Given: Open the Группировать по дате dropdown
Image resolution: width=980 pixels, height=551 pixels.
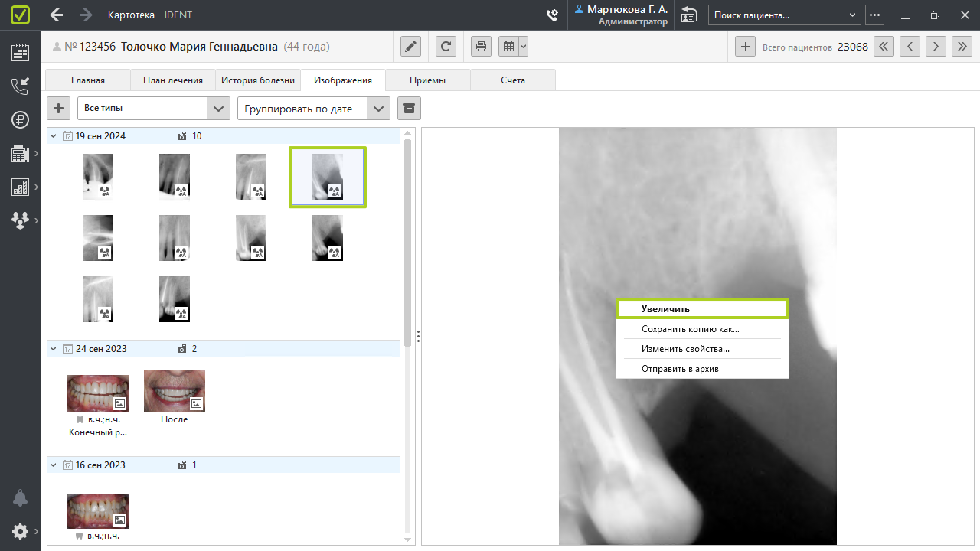Looking at the screenshot, I should (378, 109).
